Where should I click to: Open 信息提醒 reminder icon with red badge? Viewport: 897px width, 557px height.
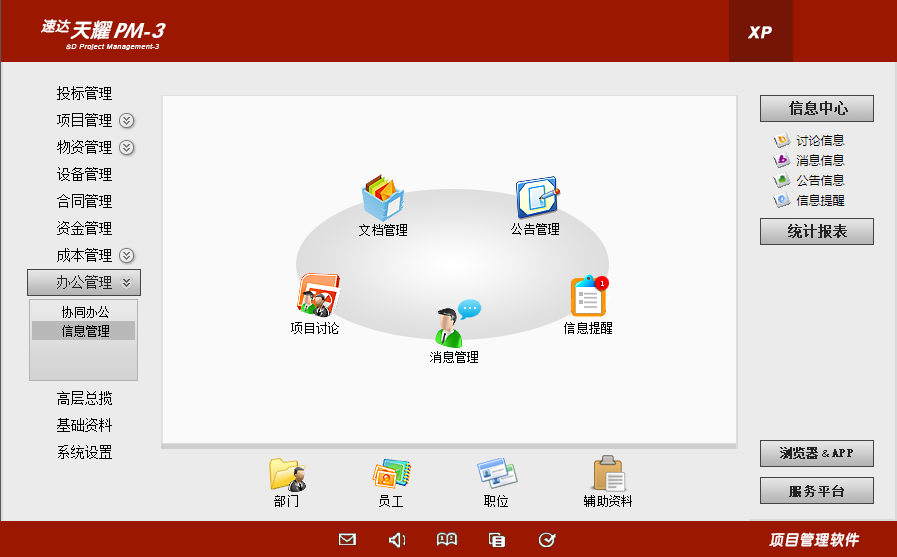point(588,297)
